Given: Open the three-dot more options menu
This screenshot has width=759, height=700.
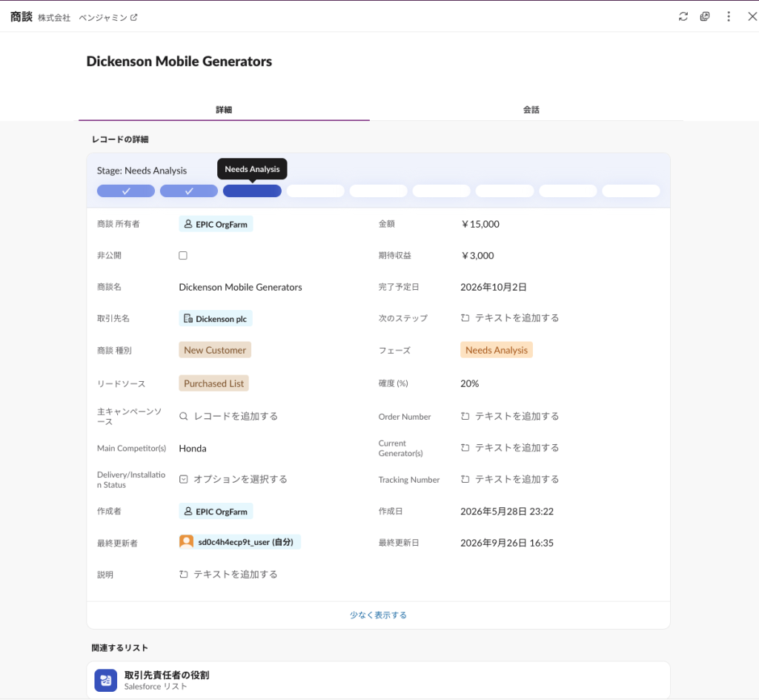Looking at the screenshot, I should pos(729,16).
